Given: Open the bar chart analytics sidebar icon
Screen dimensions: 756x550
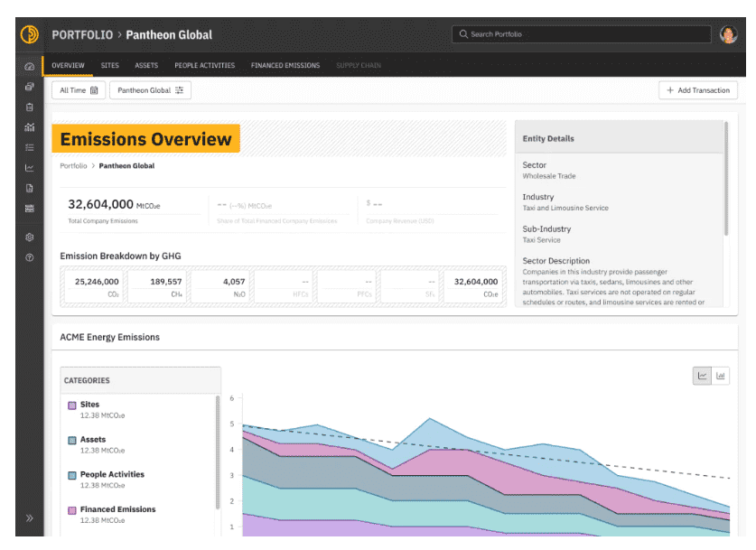Looking at the screenshot, I should pos(30,127).
